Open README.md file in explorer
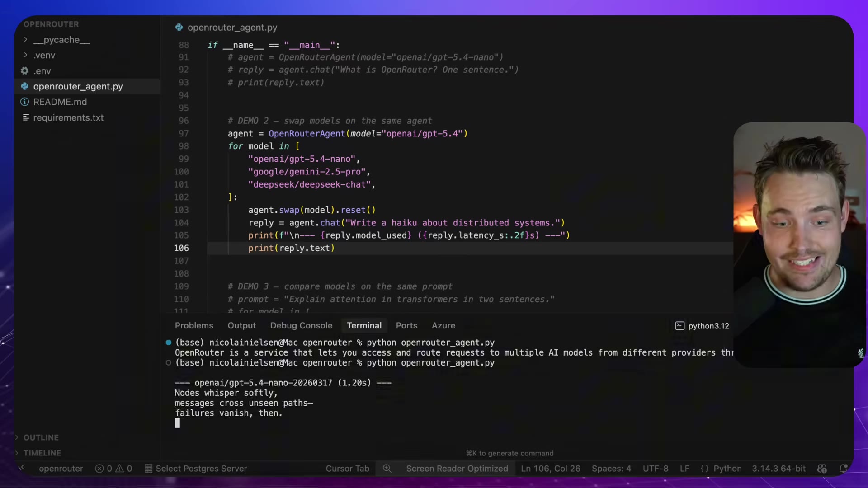The width and height of the screenshot is (868, 488). coord(60,102)
